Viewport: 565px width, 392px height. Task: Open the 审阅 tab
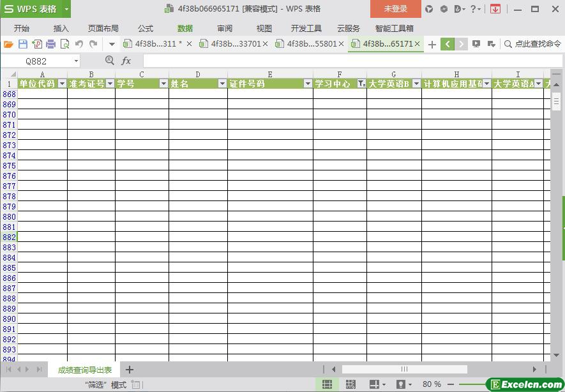pos(225,29)
